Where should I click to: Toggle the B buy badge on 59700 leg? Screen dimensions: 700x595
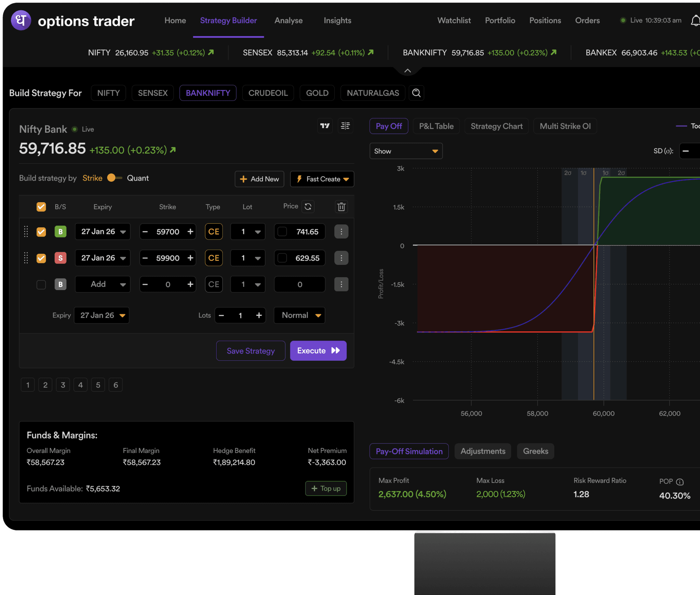[60, 232]
